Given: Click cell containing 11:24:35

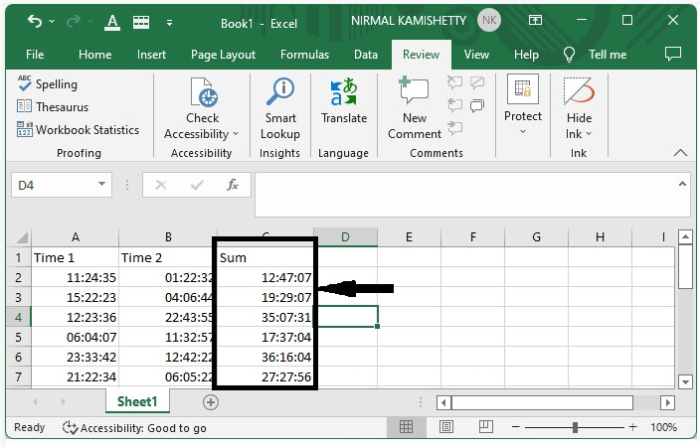Looking at the screenshot, I should point(75,278).
